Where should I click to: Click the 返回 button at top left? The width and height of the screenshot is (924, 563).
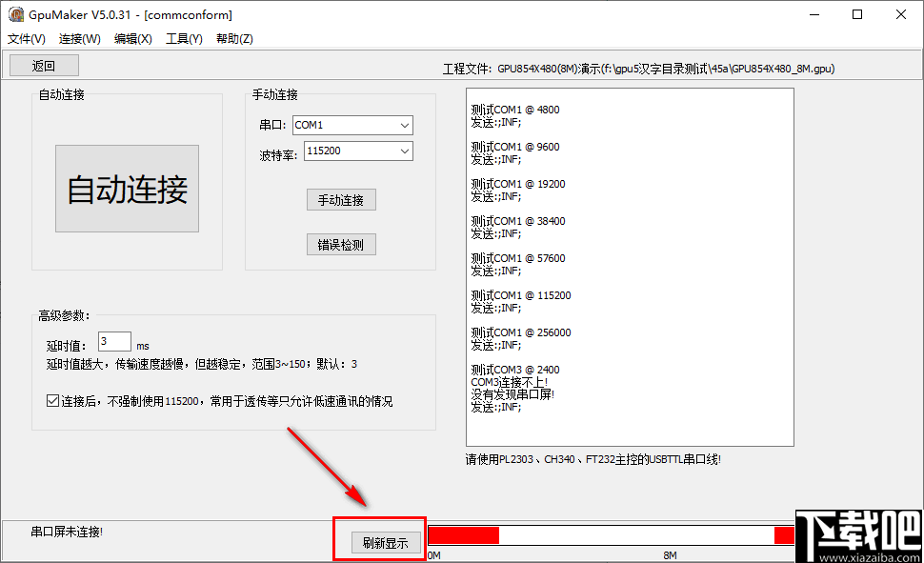click(43, 64)
